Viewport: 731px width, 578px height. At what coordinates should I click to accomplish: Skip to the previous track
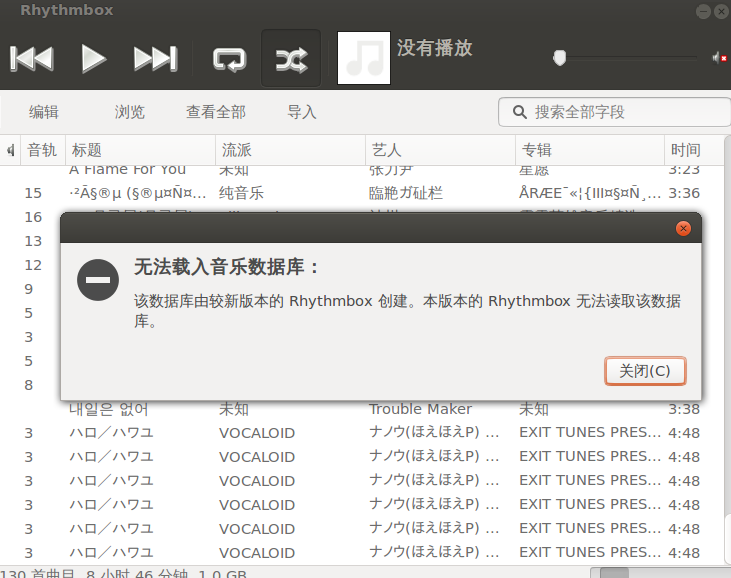[32, 59]
